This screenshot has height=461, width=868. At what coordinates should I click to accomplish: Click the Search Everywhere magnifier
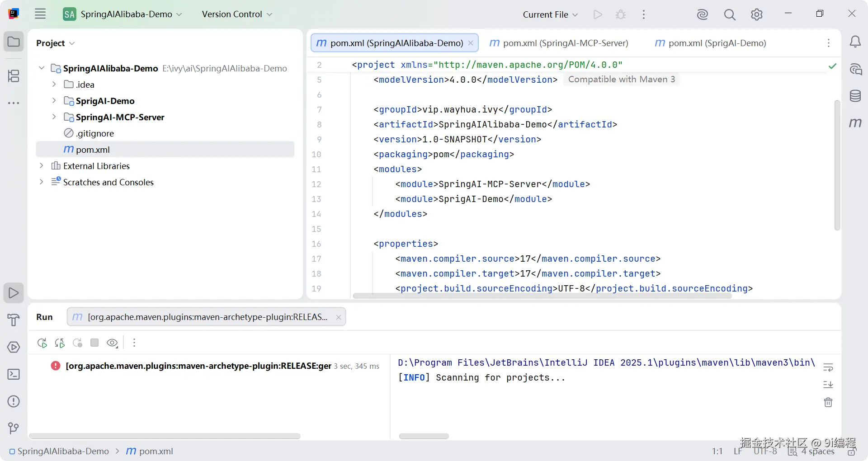pos(730,14)
